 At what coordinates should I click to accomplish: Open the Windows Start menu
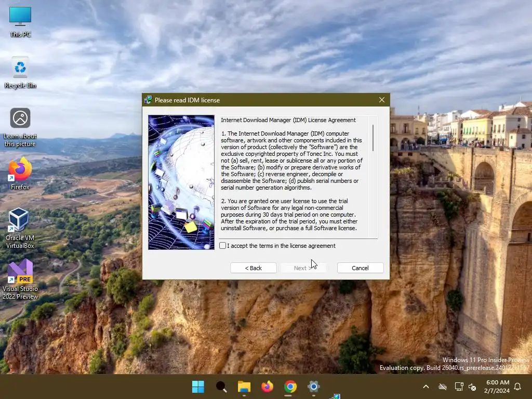[x=198, y=387]
